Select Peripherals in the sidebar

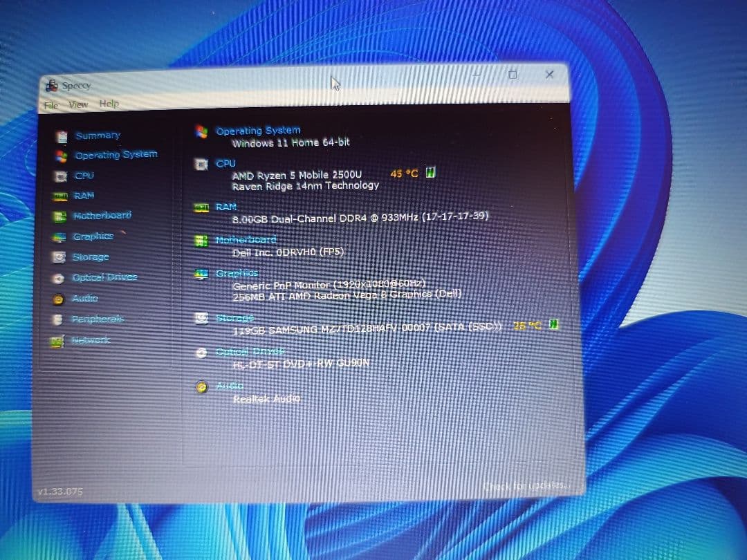97,319
